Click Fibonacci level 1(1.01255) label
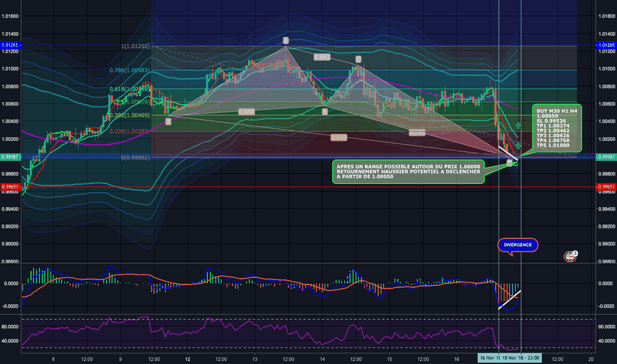The height and width of the screenshot is (364, 617). 135,46
